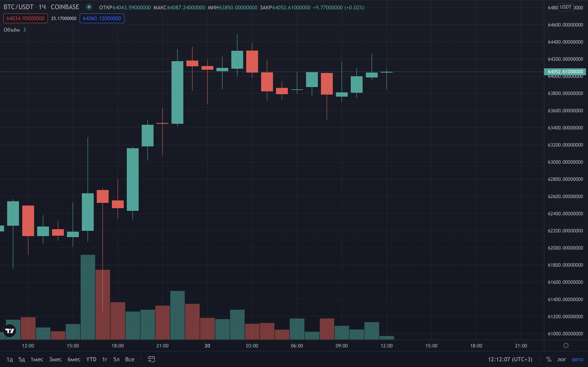Click the BTC/USDT symbol title
This screenshot has width=588, height=367.
point(18,7)
